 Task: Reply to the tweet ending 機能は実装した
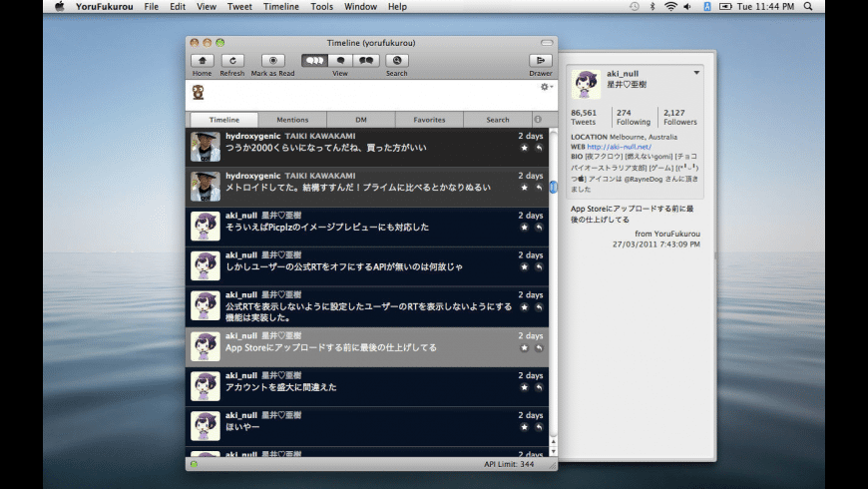click(x=539, y=307)
